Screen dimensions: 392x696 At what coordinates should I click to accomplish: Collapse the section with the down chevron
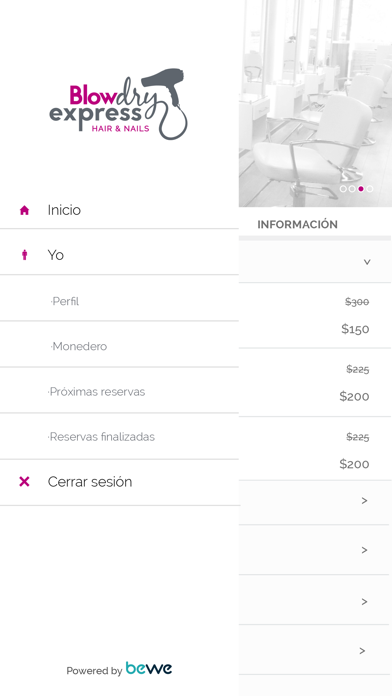[x=315, y=261]
